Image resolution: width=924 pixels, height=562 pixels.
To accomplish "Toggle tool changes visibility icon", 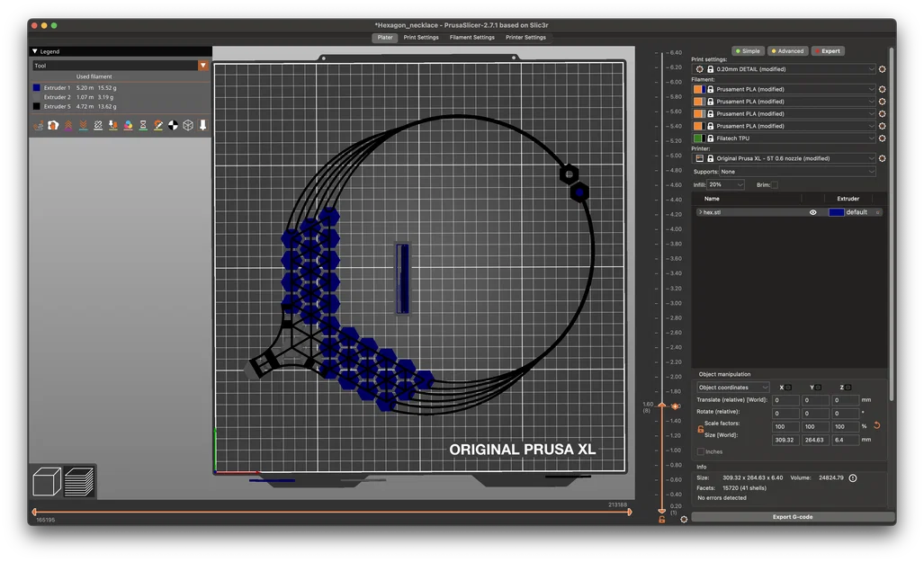I will point(113,126).
